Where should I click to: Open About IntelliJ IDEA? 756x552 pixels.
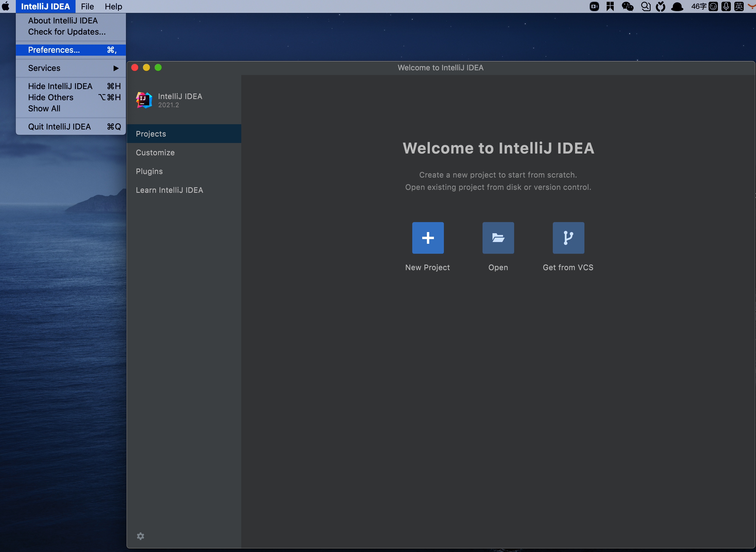click(x=63, y=21)
